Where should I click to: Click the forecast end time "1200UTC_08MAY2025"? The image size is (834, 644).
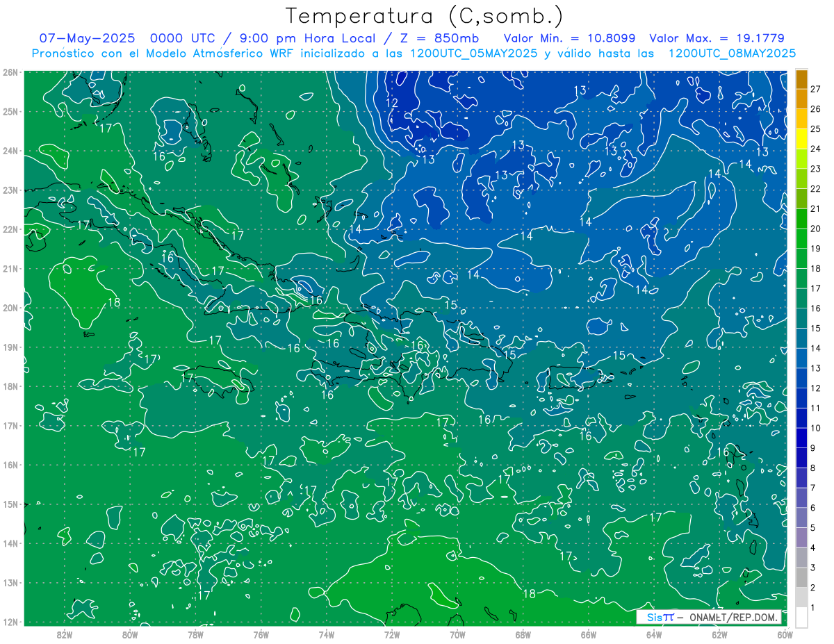[x=732, y=53]
